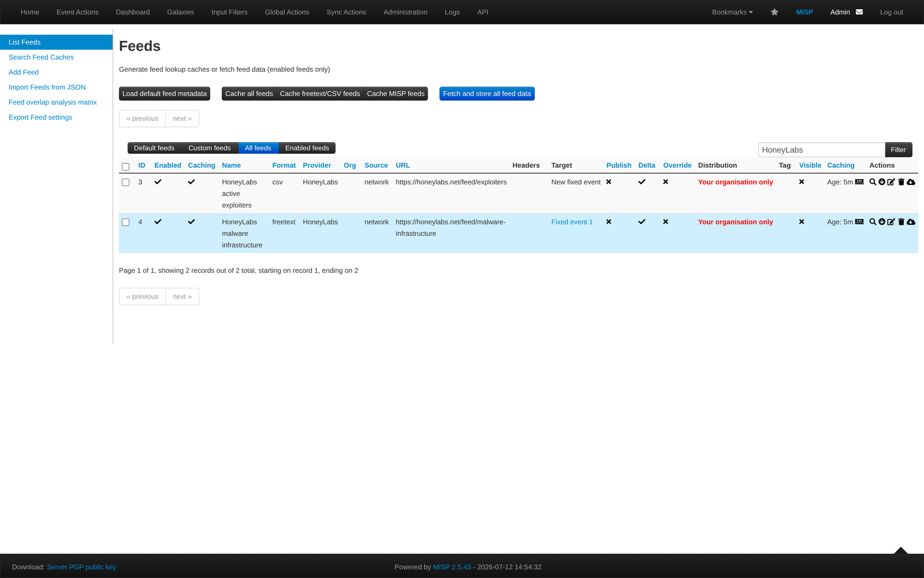The width and height of the screenshot is (924, 578).
Task: Fetch all events for HoneyLabs active exploiters
Action: 882,182
